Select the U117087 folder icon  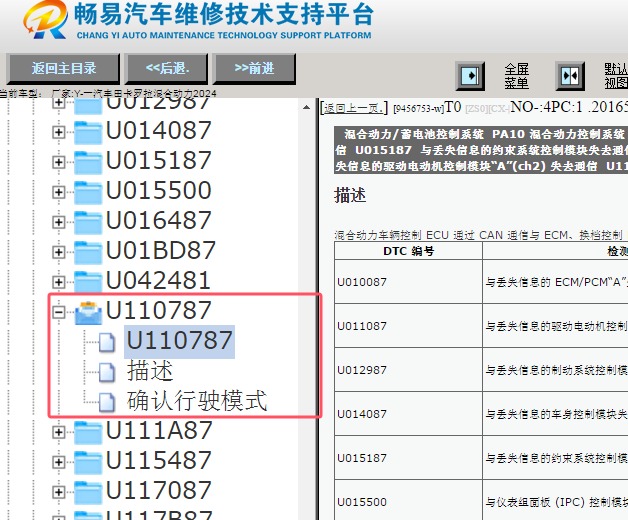(x=88, y=492)
